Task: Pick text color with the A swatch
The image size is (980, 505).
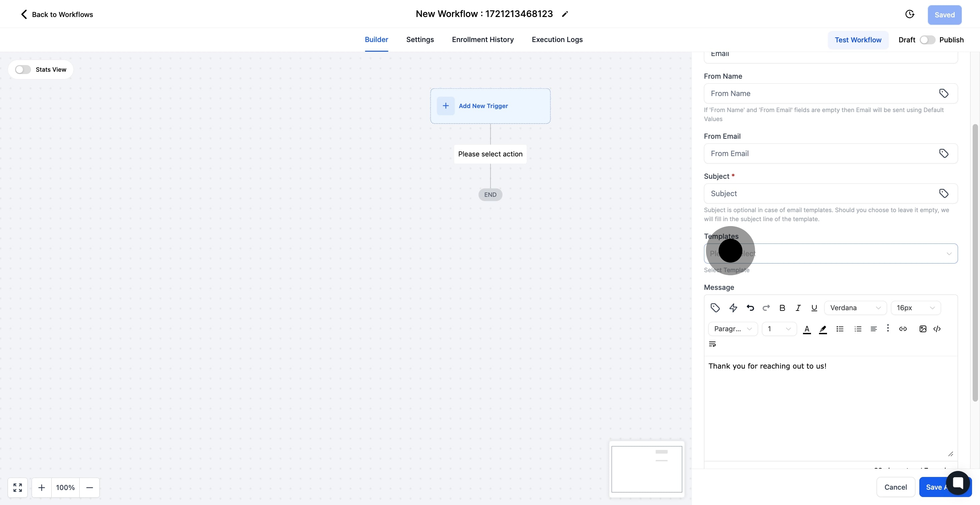Action: tap(807, 329)
